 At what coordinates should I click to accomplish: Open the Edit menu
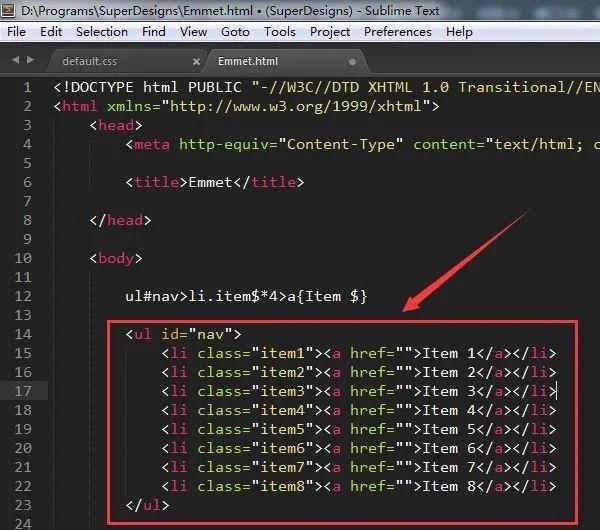point(51,32)
